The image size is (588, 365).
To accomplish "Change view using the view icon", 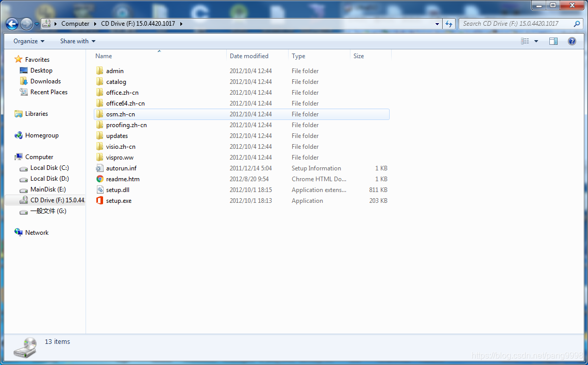I will (x=525, y=41).
